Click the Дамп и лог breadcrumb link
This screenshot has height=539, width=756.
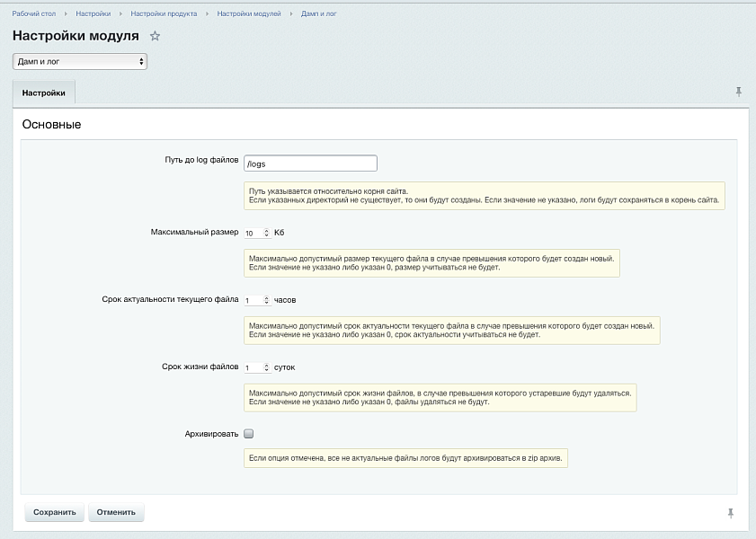(x=319, y=14)
